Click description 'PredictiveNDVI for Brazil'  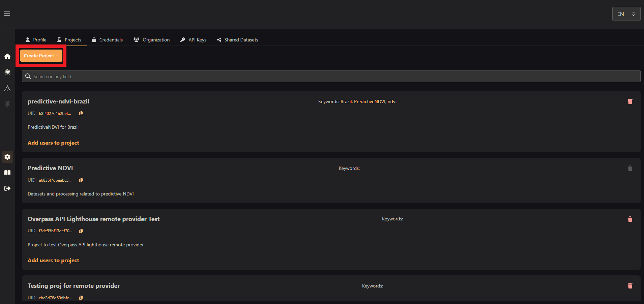click(53, 127)
